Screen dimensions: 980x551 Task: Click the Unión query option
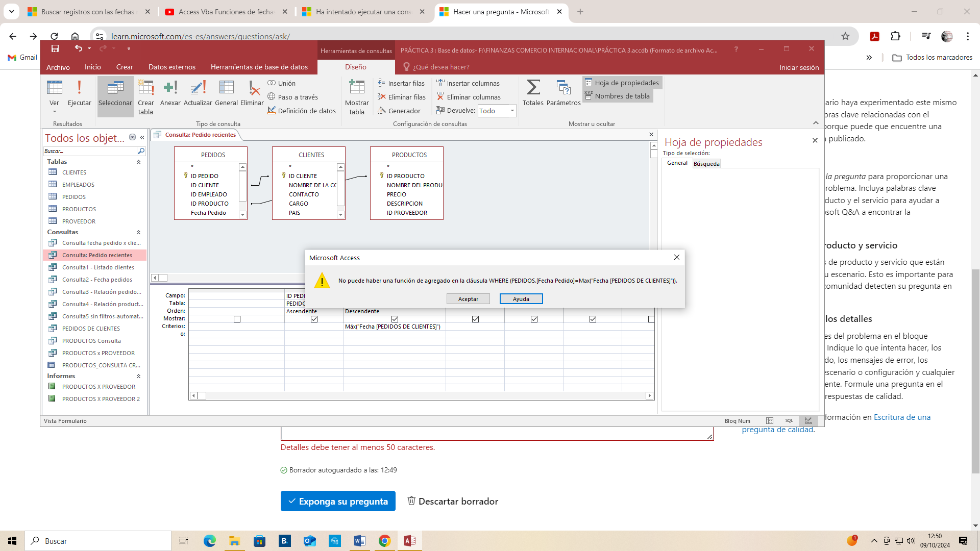pyautogui.click(x=282, y=83)
